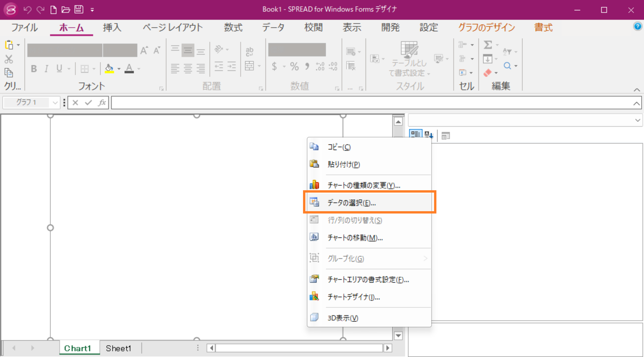Switch to the 挿入 ribbon tab
This screenshot has width=644, height=357.
point(112,27)
